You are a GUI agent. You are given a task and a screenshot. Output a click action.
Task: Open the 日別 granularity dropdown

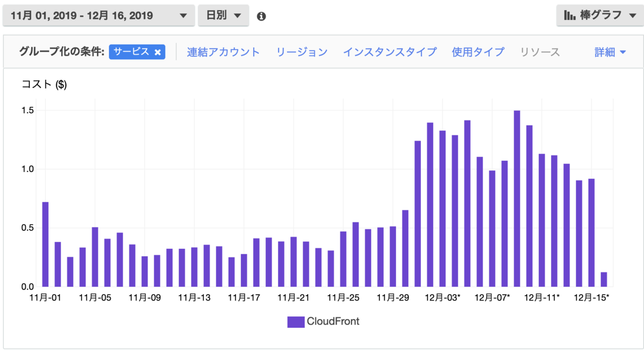click(x=223, y=16)
